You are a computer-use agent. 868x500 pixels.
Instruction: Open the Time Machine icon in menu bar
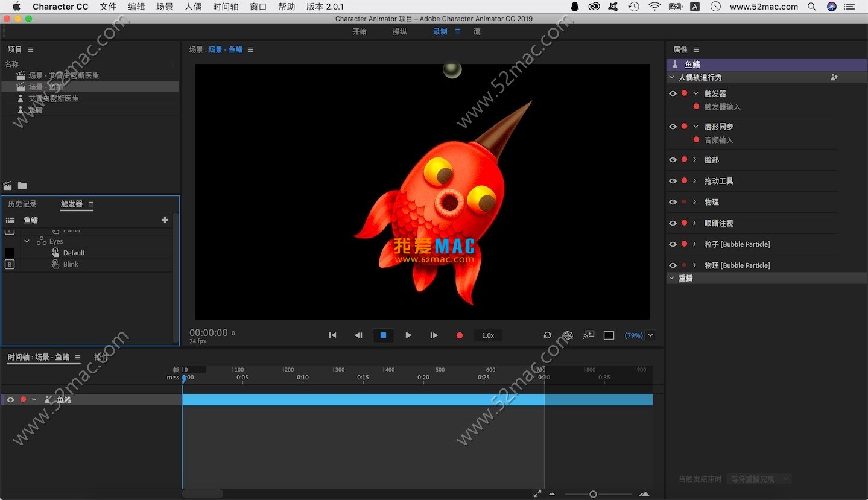click(633, 7)
